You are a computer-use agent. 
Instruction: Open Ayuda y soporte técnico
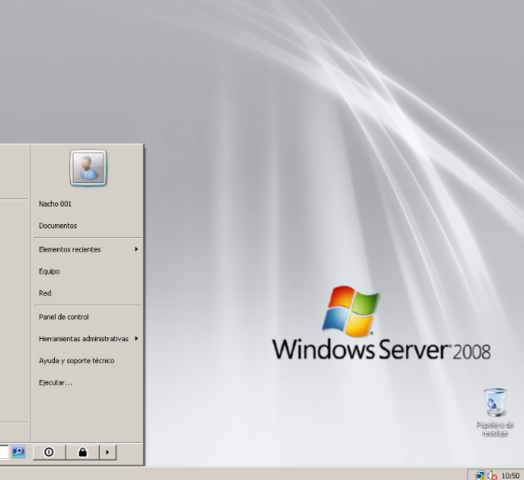77,361
